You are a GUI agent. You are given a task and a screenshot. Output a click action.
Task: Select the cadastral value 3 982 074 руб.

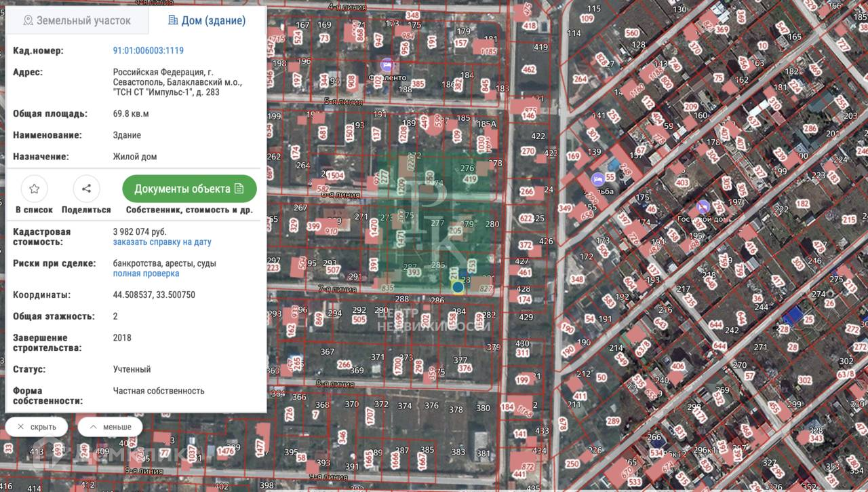[140, 231]
